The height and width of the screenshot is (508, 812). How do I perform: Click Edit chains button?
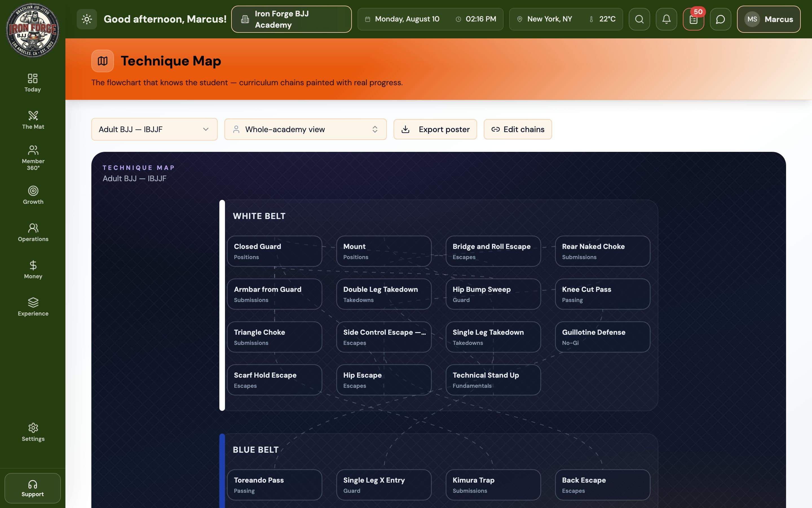[517, 129]
